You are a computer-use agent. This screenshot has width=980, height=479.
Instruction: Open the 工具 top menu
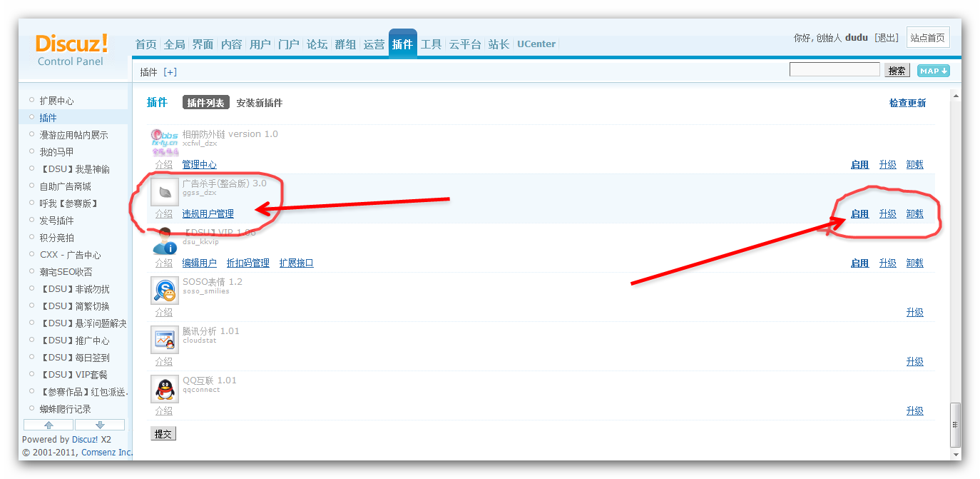[432, 44]
